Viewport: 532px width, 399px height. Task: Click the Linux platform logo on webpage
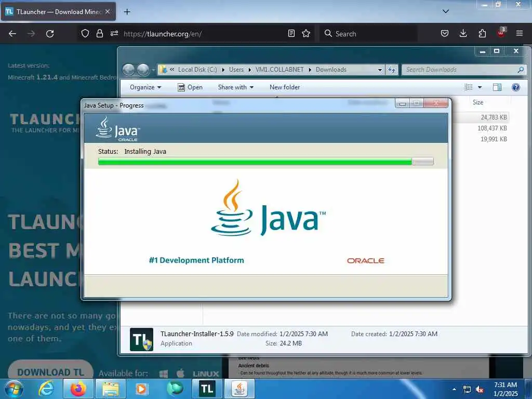pos(206,374)
